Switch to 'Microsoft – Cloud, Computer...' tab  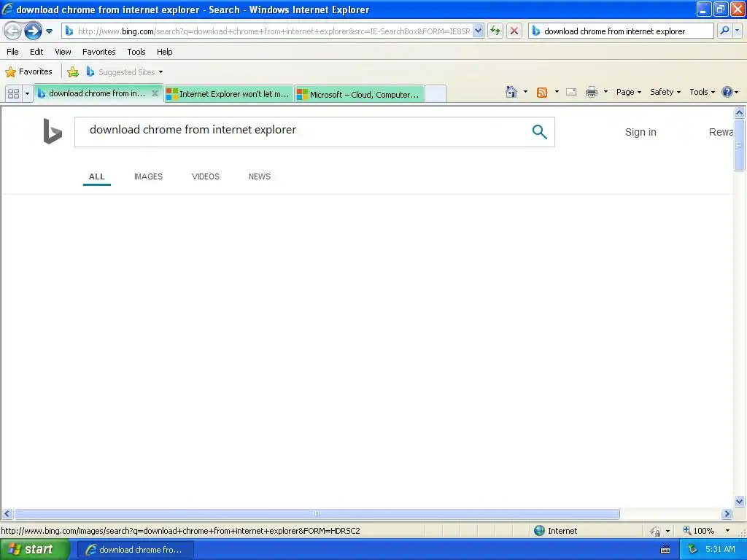pyautogui.click(x=360, y=94)
